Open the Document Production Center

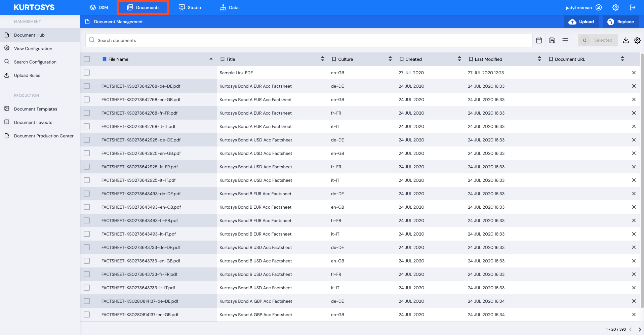(x=44, y=136)
